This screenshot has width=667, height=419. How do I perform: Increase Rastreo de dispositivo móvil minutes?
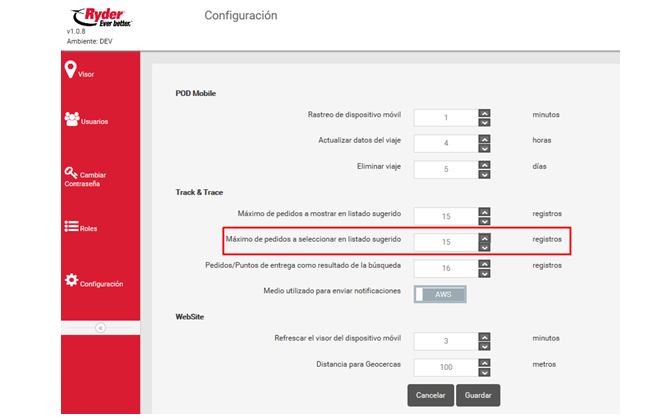484,112
